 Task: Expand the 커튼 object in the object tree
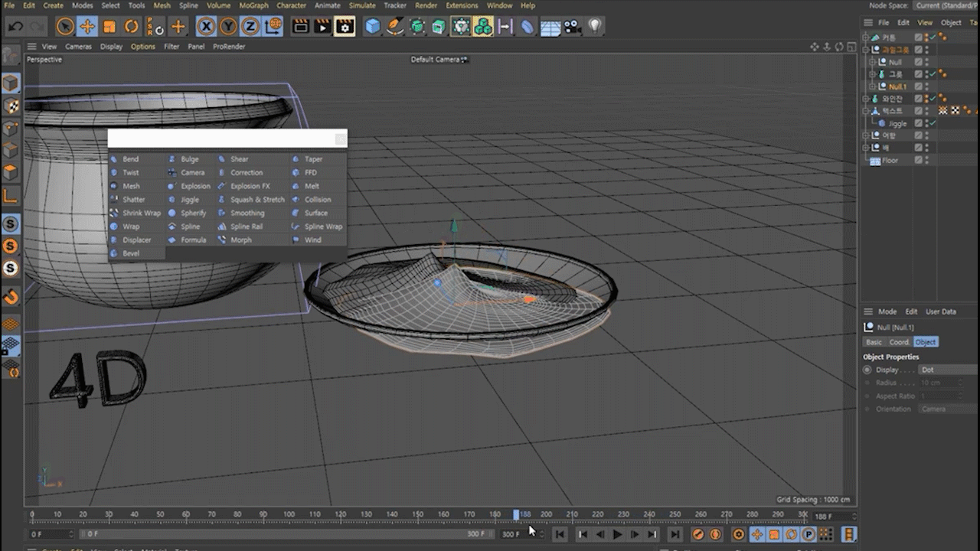(x=867, y=37)
